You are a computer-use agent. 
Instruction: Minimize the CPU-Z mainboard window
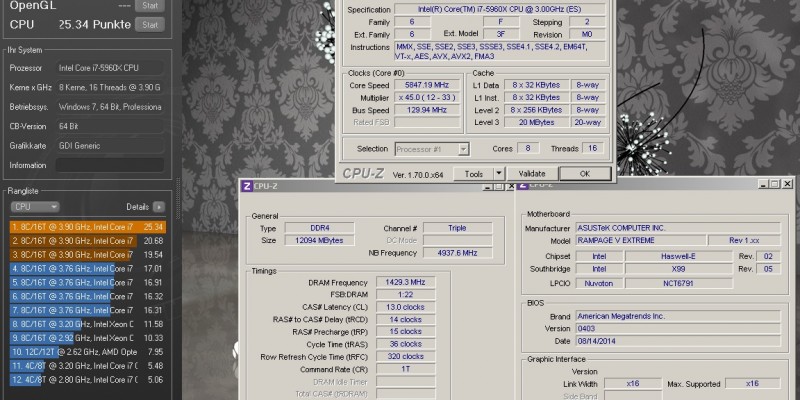tap(763, 184)
